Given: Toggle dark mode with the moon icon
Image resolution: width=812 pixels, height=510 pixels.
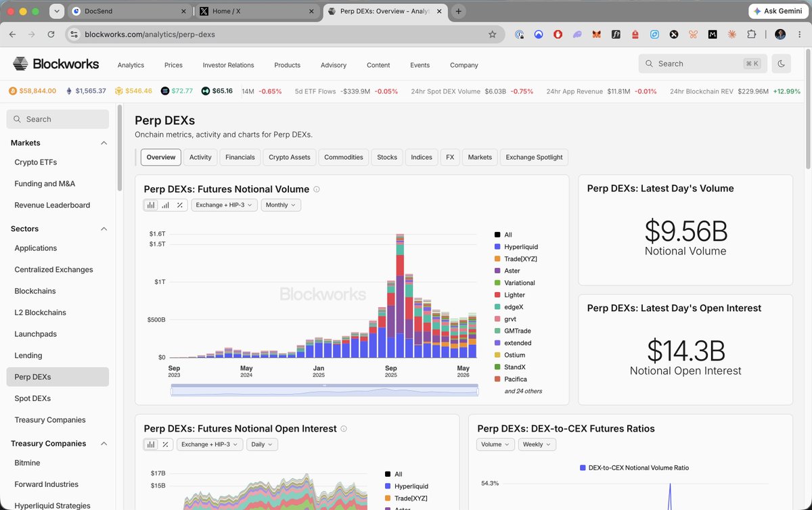Looking at the screenshot, I should pyautogui.click(x=782, y=64).
